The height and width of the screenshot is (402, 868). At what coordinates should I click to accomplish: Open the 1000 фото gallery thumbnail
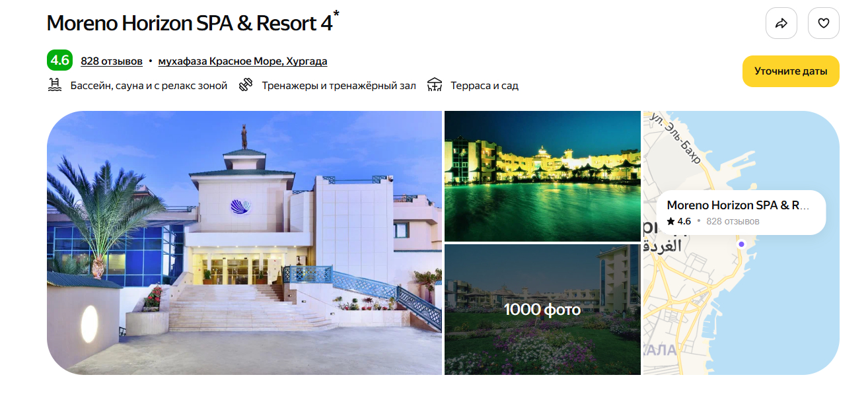(542, 310)
